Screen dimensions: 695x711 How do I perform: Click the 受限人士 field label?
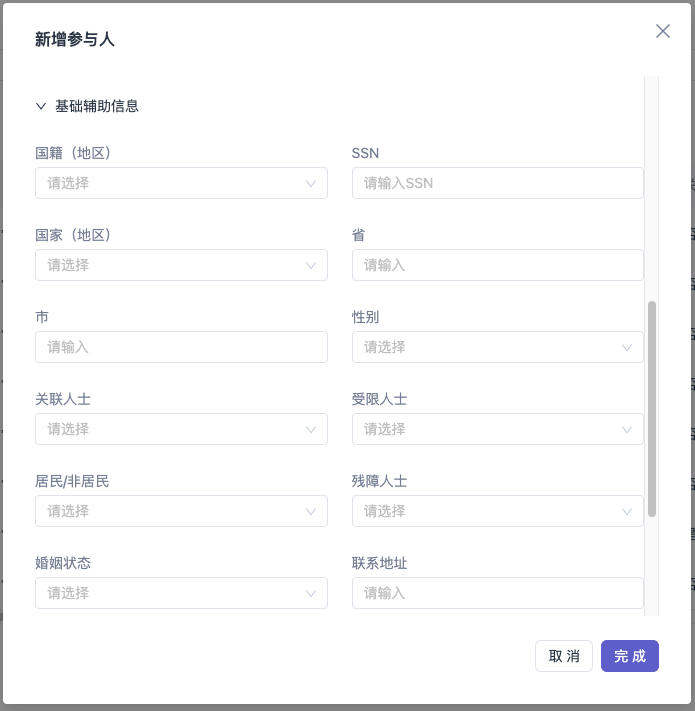click(x=379, y=399)
